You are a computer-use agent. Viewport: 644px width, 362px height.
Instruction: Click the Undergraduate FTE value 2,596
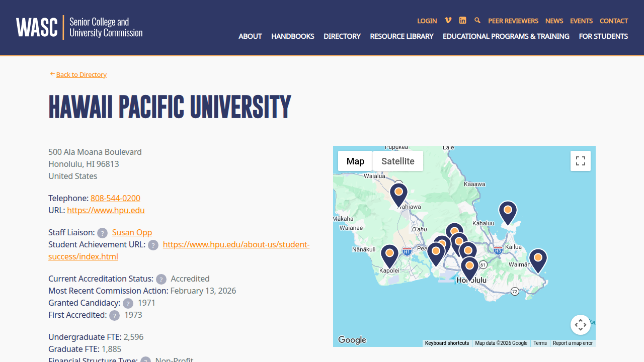pyautogui.click(x=133, y=337)
